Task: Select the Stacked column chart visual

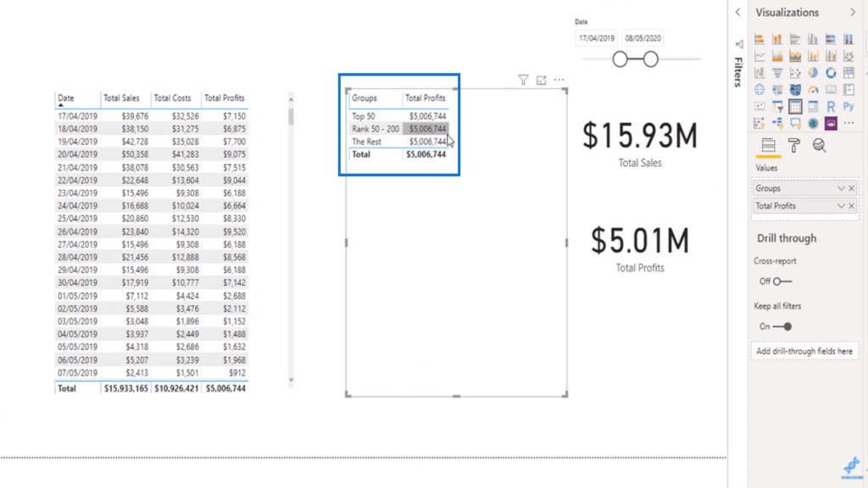Action: tap(777, 39)
